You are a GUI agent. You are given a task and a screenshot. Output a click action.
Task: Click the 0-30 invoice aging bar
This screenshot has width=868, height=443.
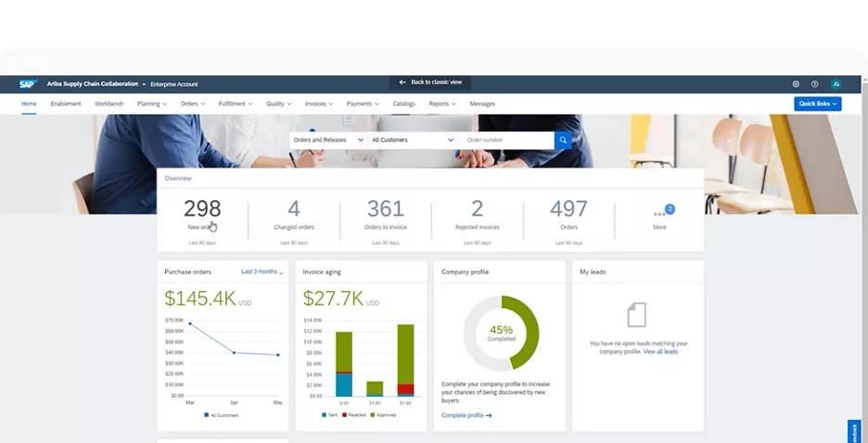pyautogui.click(x=344, y=364)
